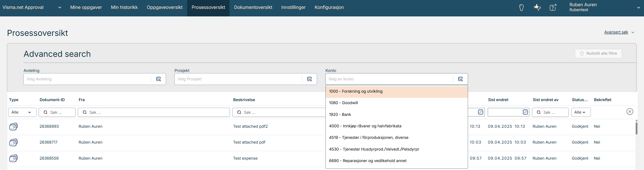Select account 1000 - Forskning og utvikling
Viewport: 644px width, 170px height.
[x=396, y=92]
